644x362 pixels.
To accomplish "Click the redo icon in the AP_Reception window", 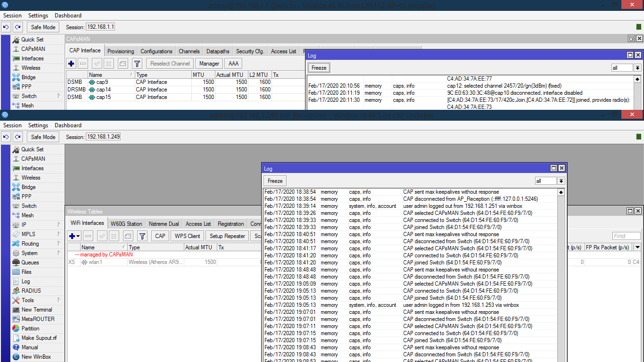I will tap(18, 137).
